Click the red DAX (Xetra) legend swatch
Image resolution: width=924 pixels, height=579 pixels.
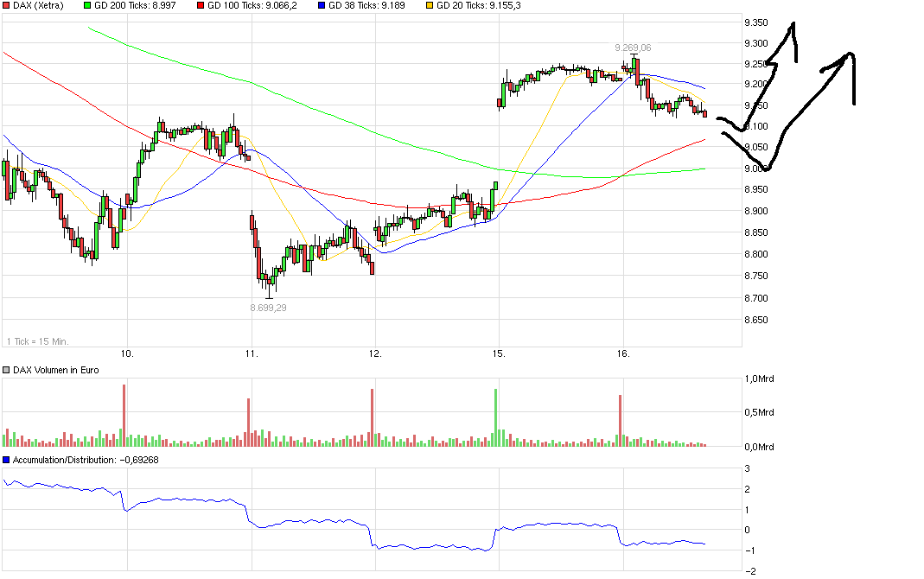(x=6, y=5)
